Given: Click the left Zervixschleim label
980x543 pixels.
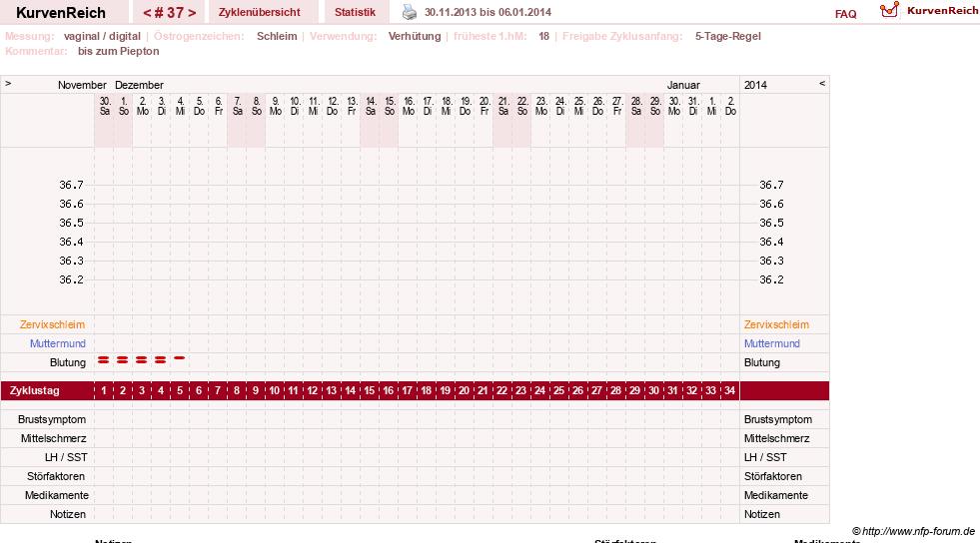Looking at the screenshot, I should [52, 324].
